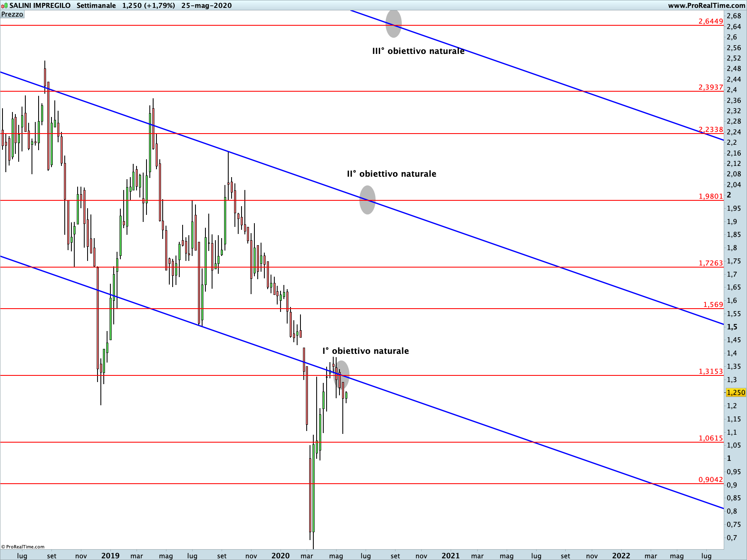Click the red level label 1,0615
747x560 pixels.
point(710,438)
